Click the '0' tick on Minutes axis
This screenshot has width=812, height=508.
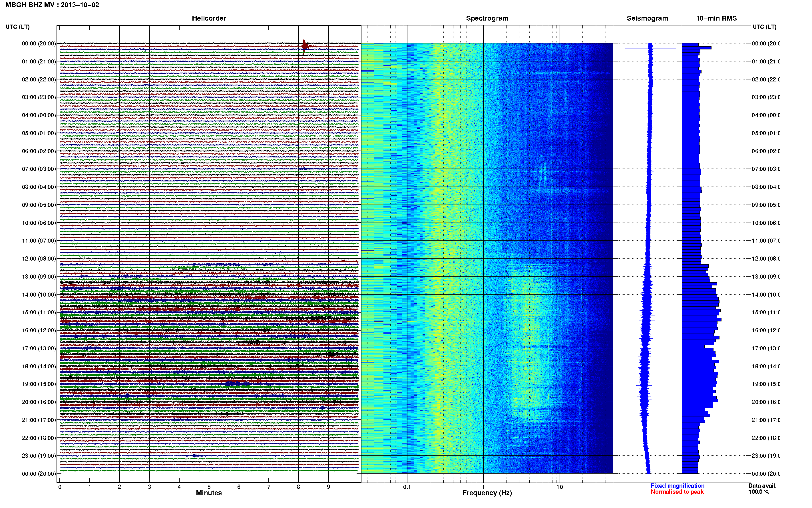[60, 487]
